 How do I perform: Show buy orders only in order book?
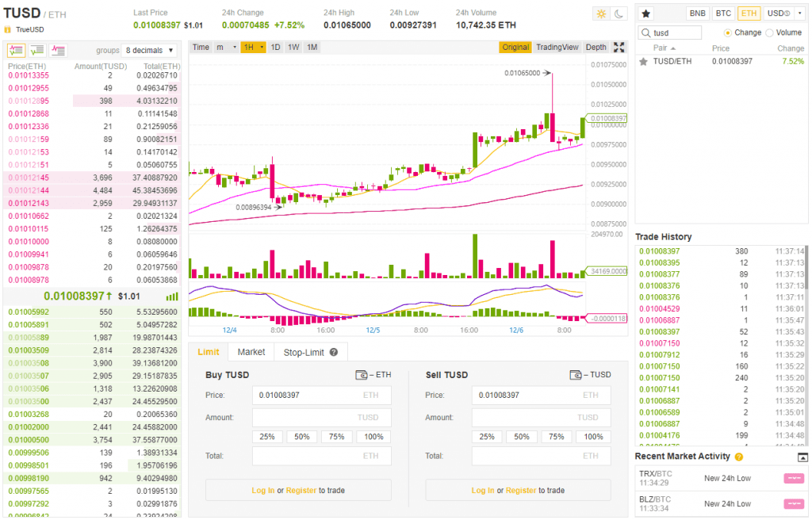point(36,50)
